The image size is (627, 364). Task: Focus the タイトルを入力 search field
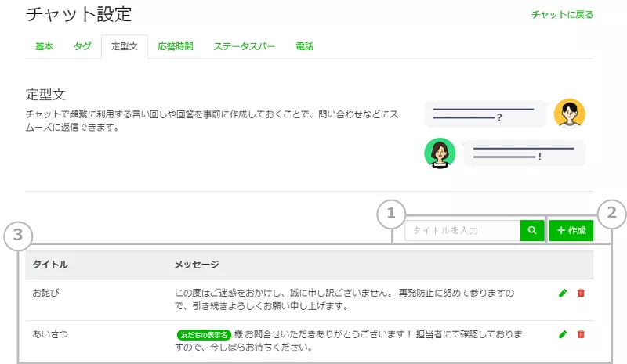click(462, 231)
